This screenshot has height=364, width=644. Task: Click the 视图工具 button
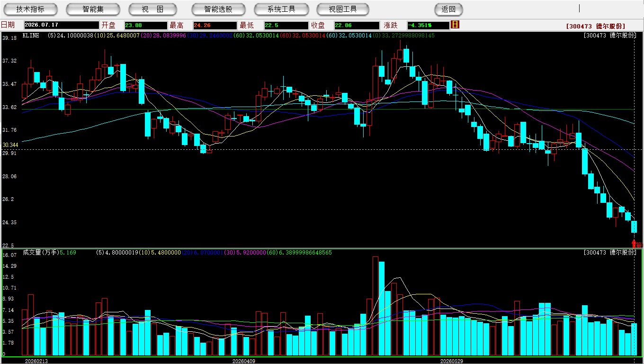tap(343, 9)
